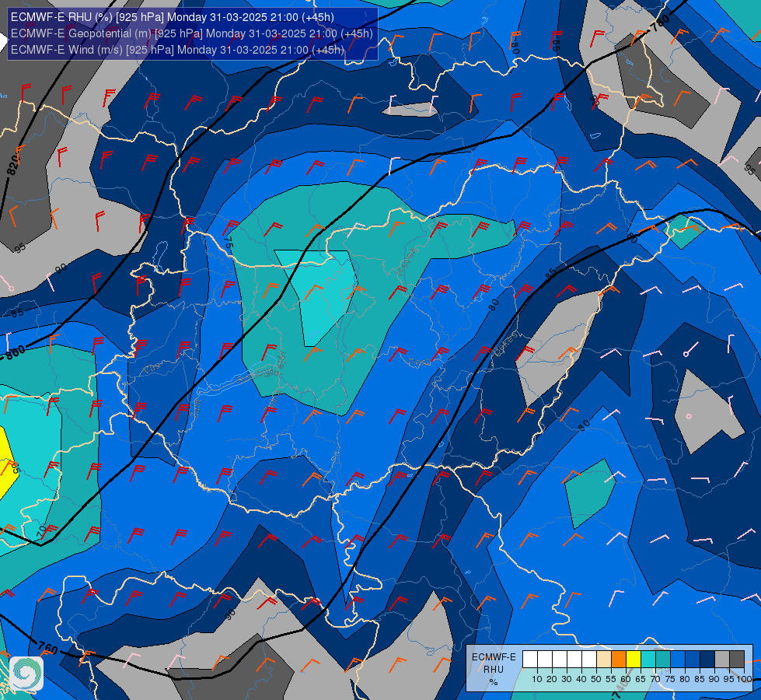Image resolution: width=761 pixels, height=700 pixels.
Task: Click the 'ECMWF-E' label in the legend box
Action: tap(494, 657)
